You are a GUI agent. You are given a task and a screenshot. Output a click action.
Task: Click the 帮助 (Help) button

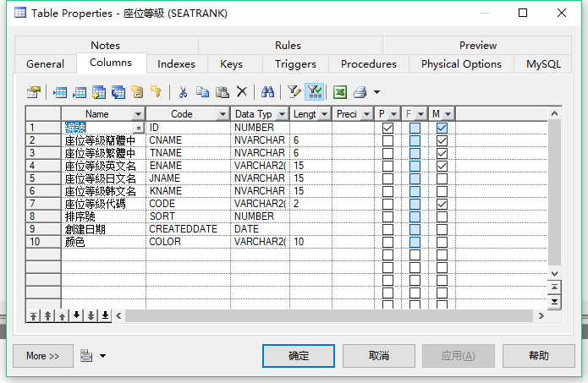538,356
